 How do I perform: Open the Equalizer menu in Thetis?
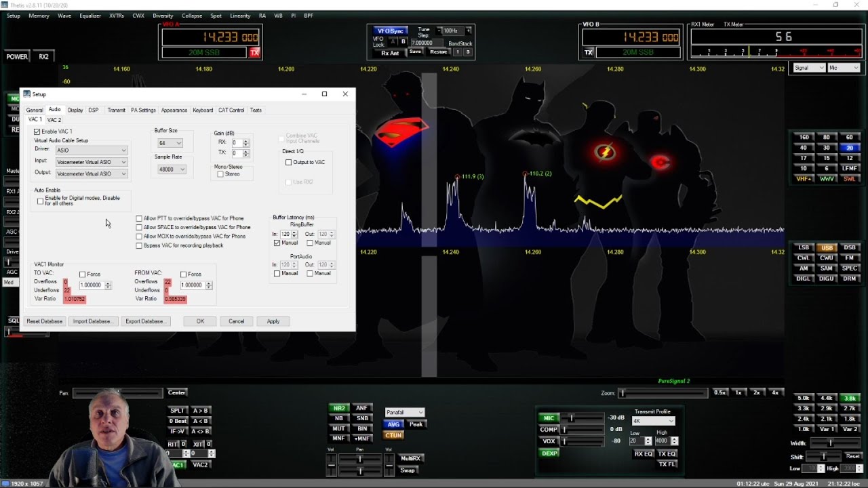click(x=90, y=16)
